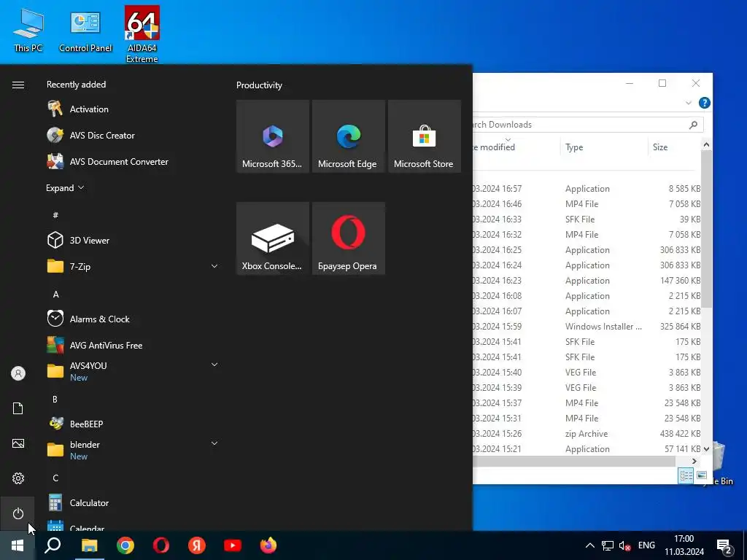Open the This PC desktop icon

(28, 30)
